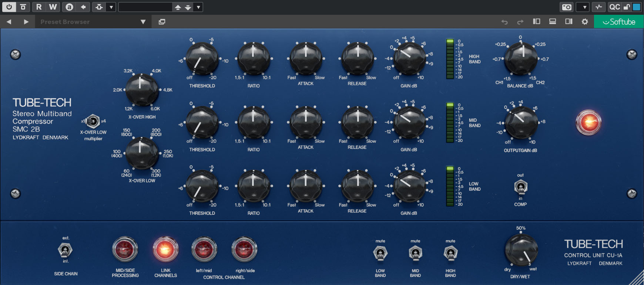Click the camera snapshot icon in the top bar
Viewport: 644px width, 285px height.
pyautogui.click(x=567, y=7)
